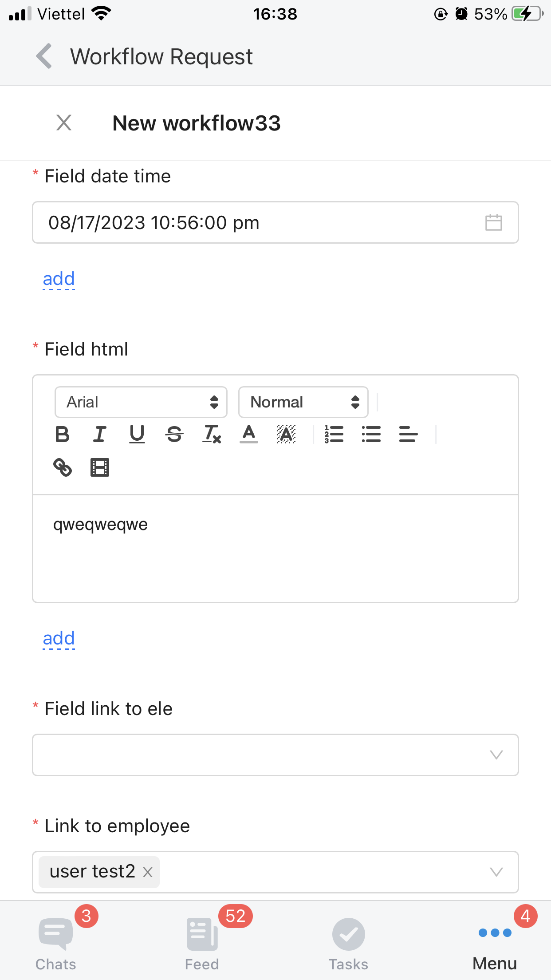Toggle underline text formatting
551x980 pixels.
click(137, 434)
